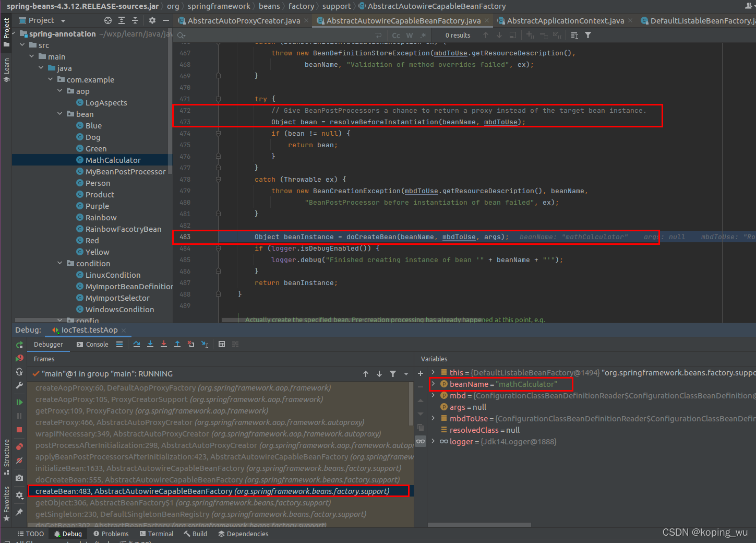Toggle Words W option in find bar
This screenshot has height=543, width=756.
(x=410, y=36)
